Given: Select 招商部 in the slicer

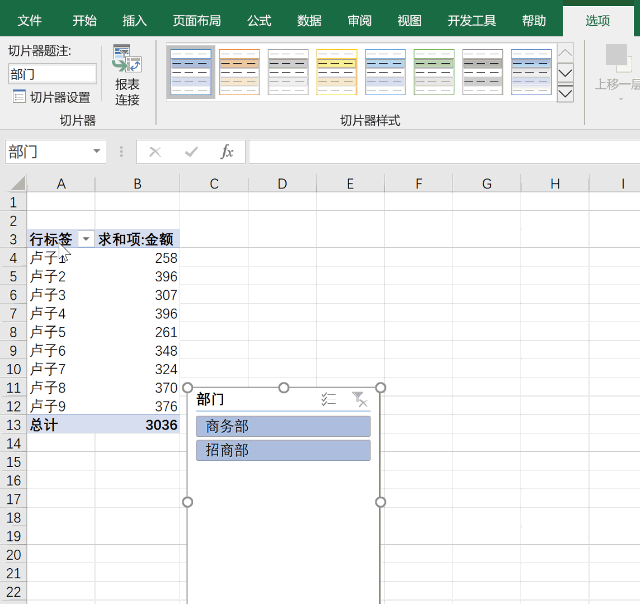Looking at the screenshot, I should pos(283,450).
